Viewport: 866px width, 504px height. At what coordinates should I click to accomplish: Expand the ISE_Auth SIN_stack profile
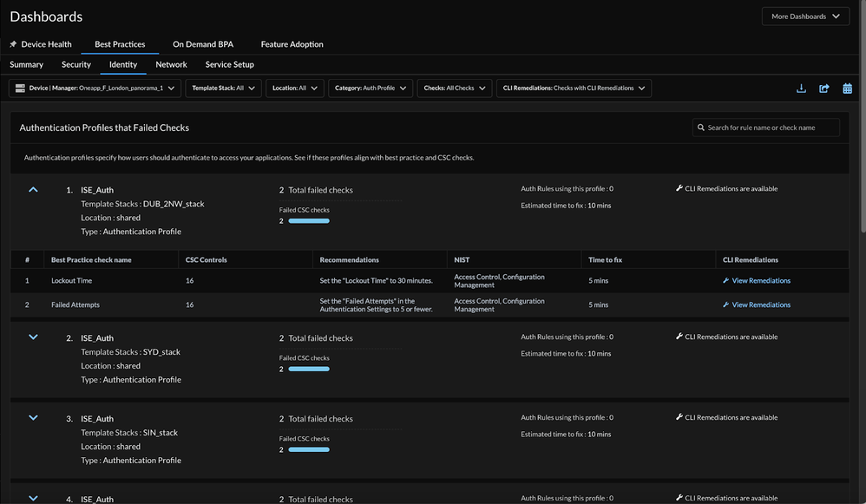[x=34, y=418]
